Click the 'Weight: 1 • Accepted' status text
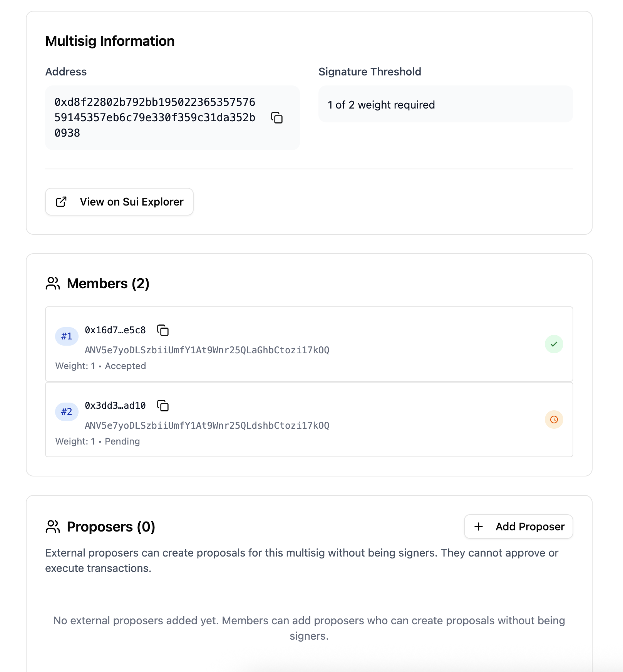623x672 pixels. click(100, 366)
